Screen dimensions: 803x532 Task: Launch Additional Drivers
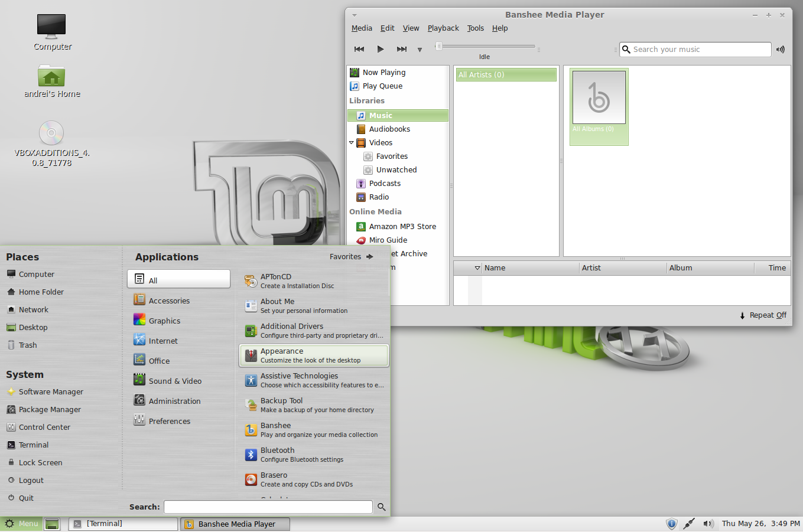tap(314, 331)
